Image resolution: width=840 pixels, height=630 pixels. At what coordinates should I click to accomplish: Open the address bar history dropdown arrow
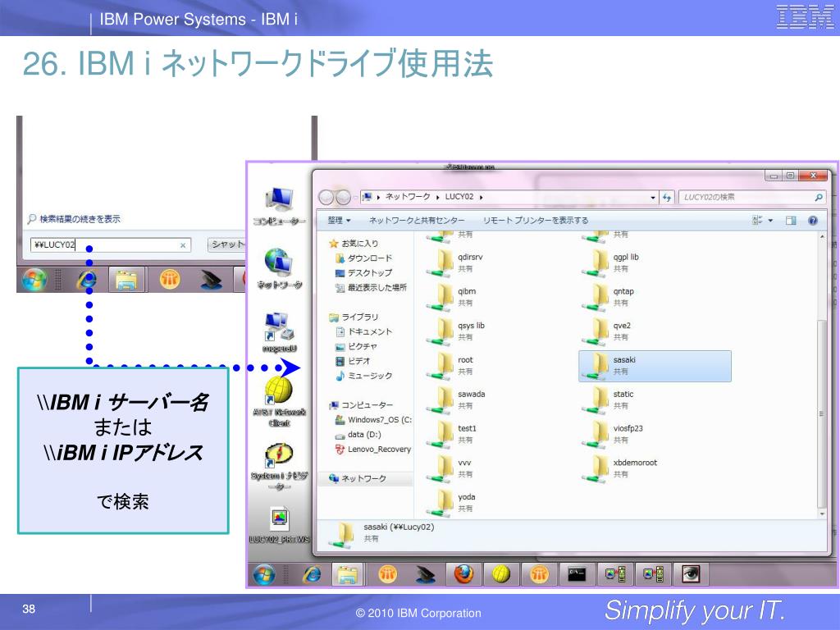coord(652,198)
